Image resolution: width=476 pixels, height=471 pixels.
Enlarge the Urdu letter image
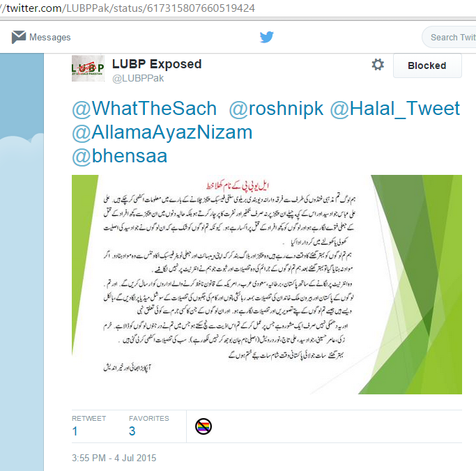click(x=266, y=284)
